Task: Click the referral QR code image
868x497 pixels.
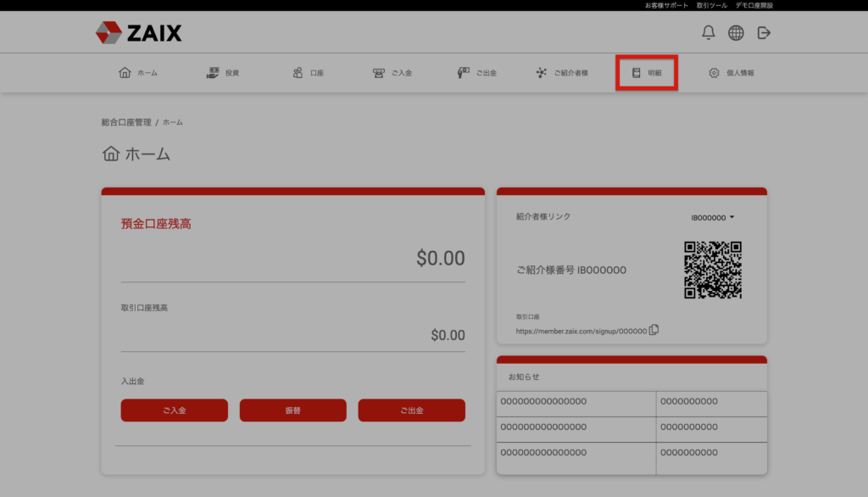Action: (x=713, y=270)
